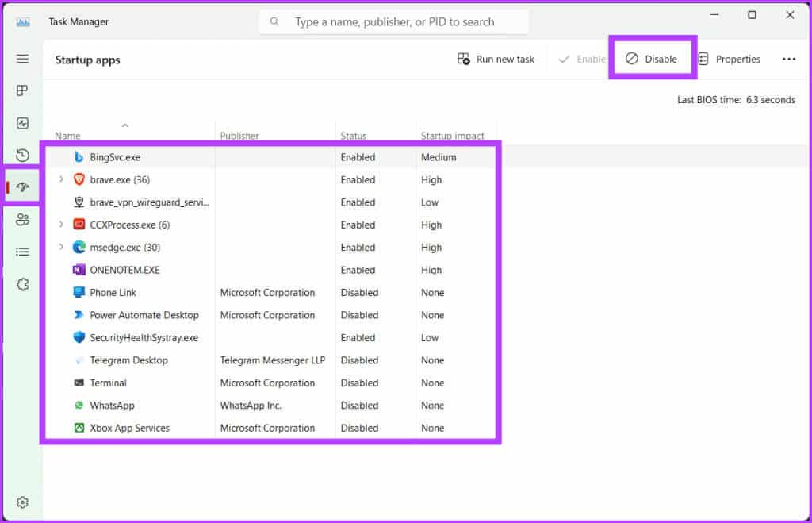Image resolution: width=812 pixels, height=523 pixels.
Task: Focus the name, publisher, PID search field
Action: tap(395, 21)
